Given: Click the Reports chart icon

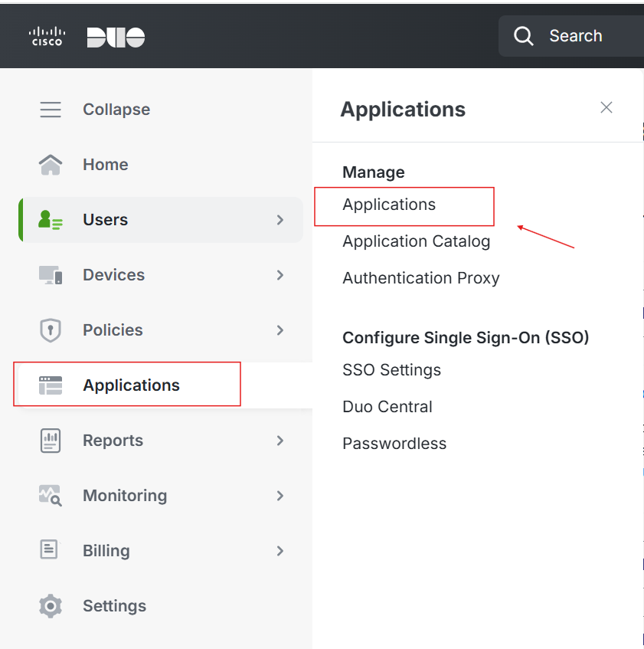Looking at the screenshot, I should 51,441.
